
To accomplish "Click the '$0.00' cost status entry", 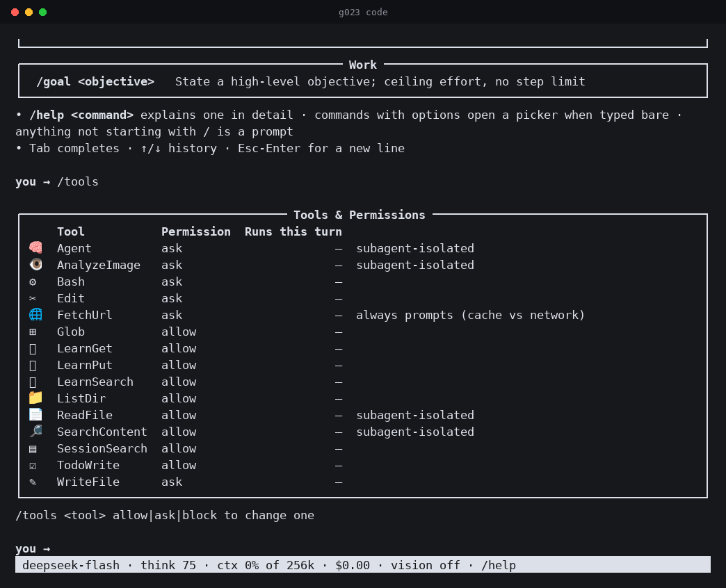I will tap(353, 565).
